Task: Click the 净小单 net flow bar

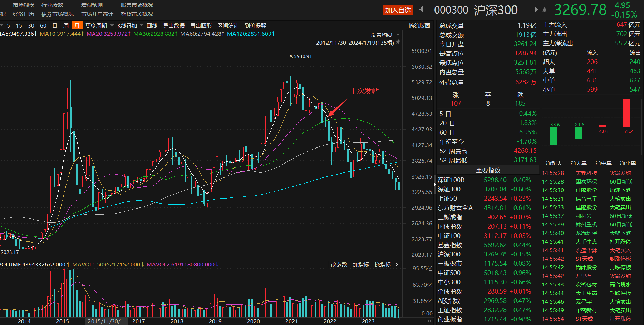Action: pos(627,113)
